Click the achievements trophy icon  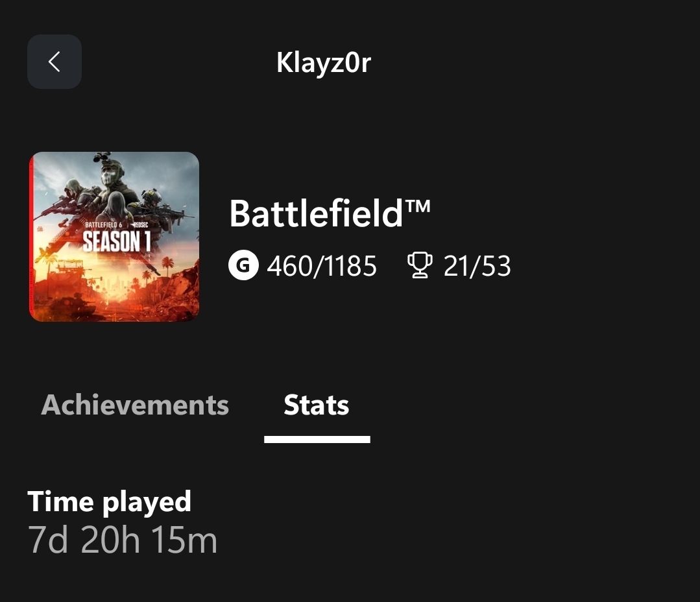pos(420,267)
